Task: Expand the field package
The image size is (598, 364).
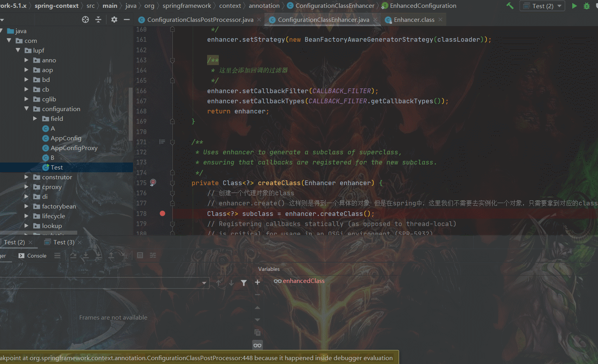Action: (35, 118)
